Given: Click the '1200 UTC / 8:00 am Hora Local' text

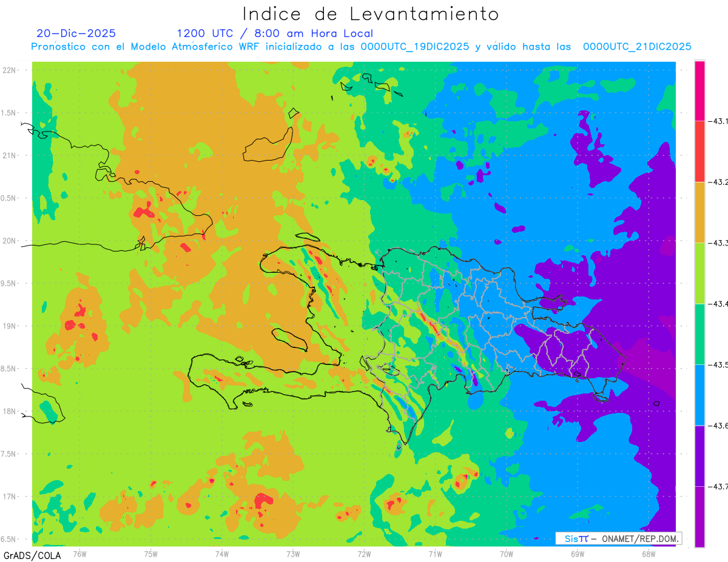Looking at the screenshot, I should [275, 33].
